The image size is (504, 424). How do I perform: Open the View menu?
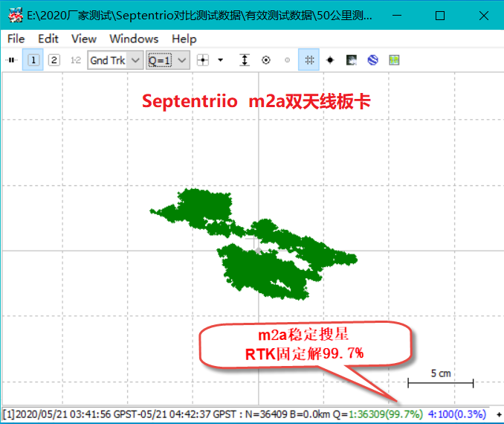(84, 39)
